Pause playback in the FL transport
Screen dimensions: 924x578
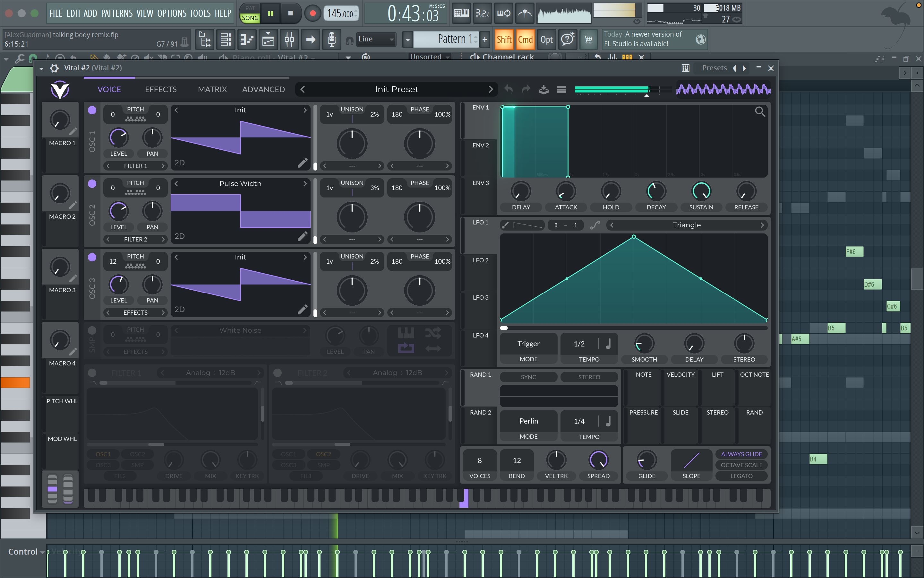tap(270, 13)
